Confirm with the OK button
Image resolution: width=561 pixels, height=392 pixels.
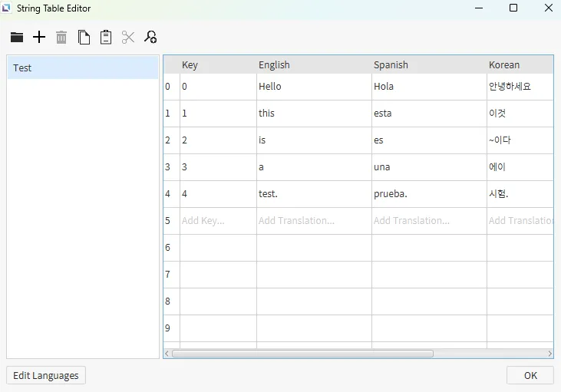click(530, 375)
